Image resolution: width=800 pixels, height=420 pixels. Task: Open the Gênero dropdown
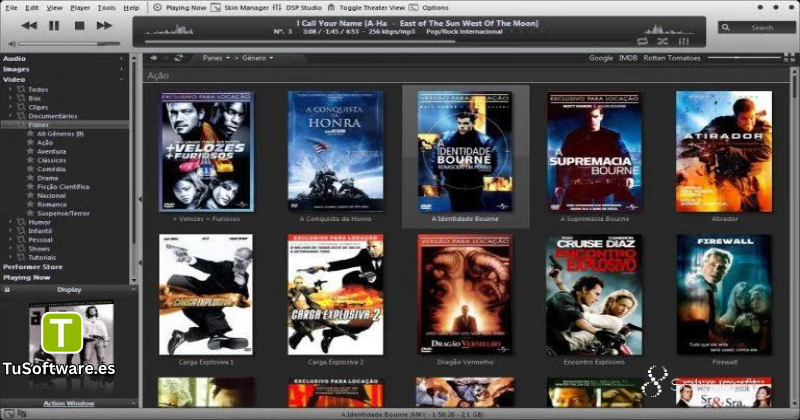coord(258,58)
